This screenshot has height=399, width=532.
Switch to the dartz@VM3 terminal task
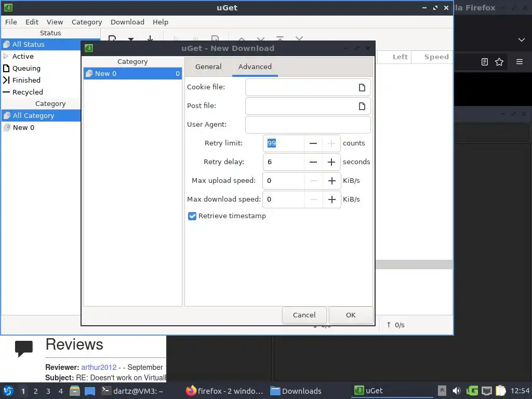pos(132,391)
